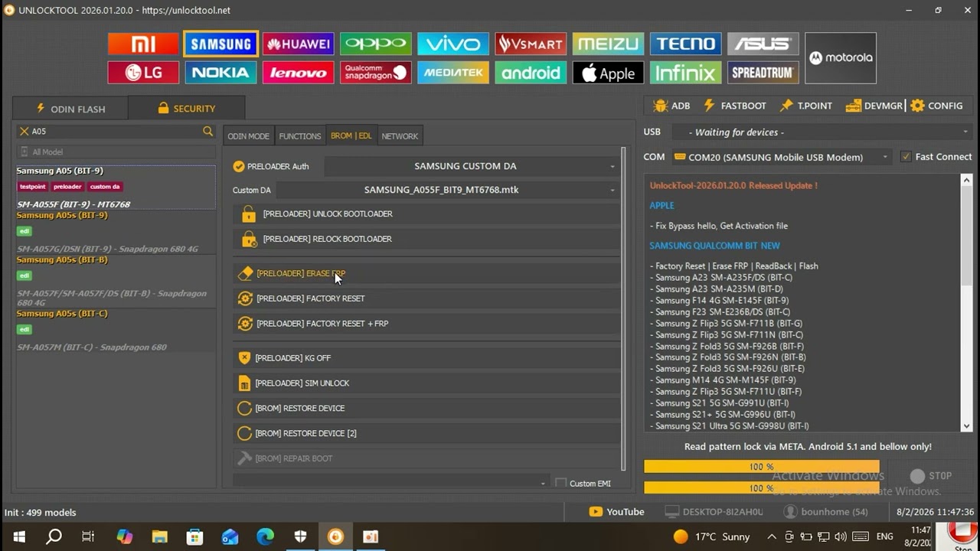Choose the Huawei brand logo
The height and width of the screenshot is (551, 980).
(x=298, y=44)
